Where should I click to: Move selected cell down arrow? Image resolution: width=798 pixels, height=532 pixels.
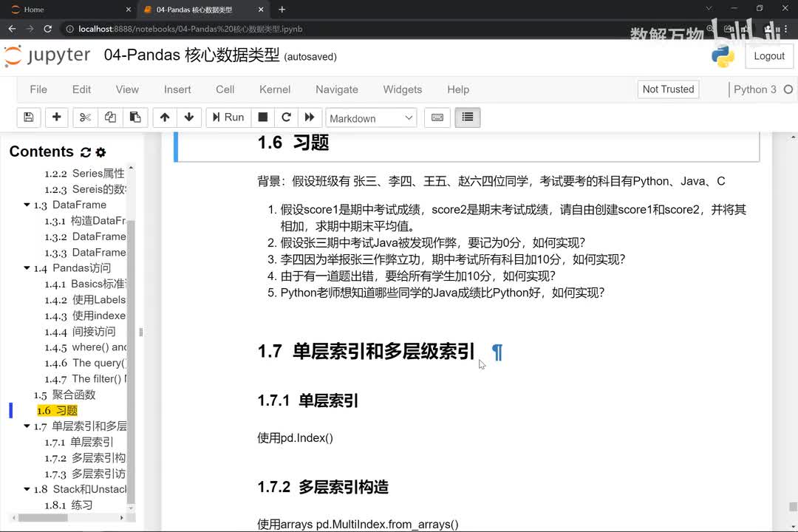point(189,117)
